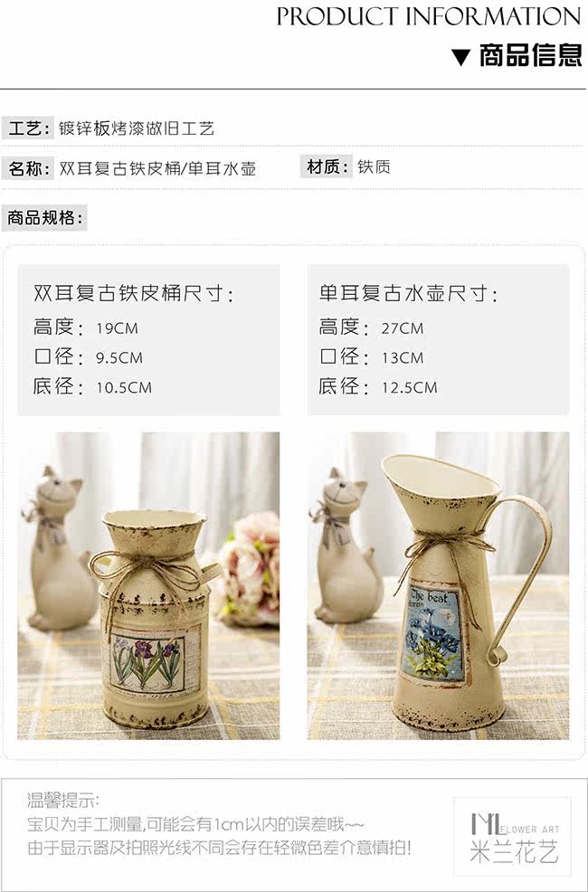The height and width of the screenshot is (892, 588).
Task: Select the single-ear water jug photo
Action: click(x=438, y=585)
